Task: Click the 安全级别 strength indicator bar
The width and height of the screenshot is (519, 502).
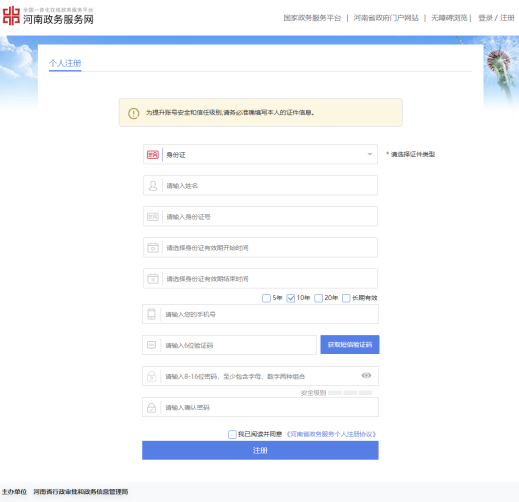Action: click(350, 393)
